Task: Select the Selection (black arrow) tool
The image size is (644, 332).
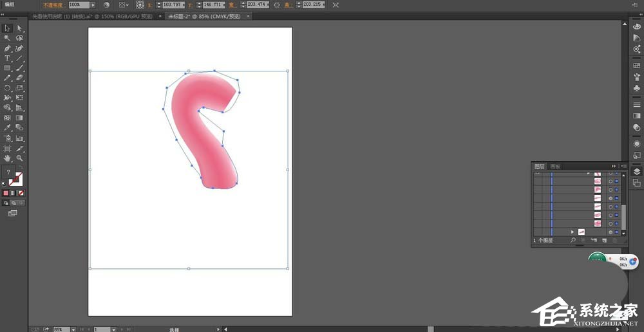Action: 7,28
